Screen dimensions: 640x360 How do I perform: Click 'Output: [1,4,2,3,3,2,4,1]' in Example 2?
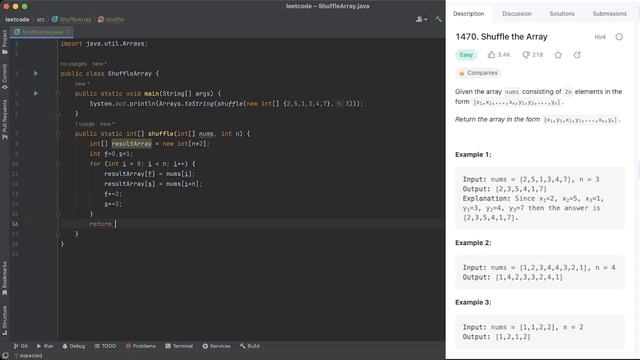pyautogui.click(x=512, y=277)
